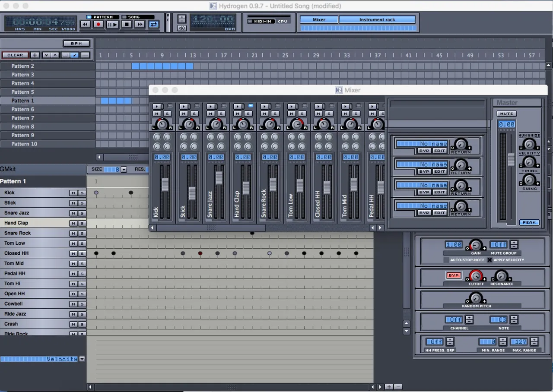Screen dimensions: 553x392
Task: Click the Master volume fader handle
Action: tap(511, 160)
